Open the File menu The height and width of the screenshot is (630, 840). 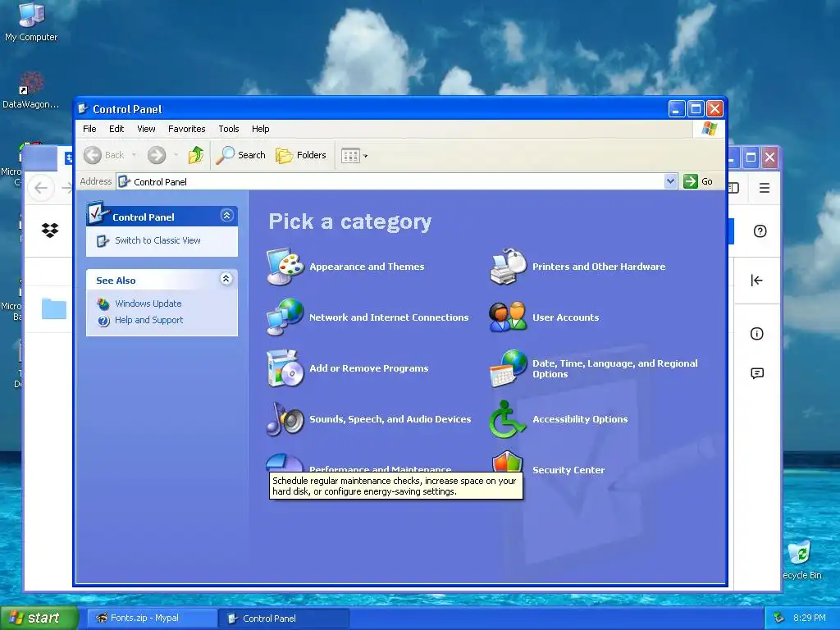[x=89, y=129]
